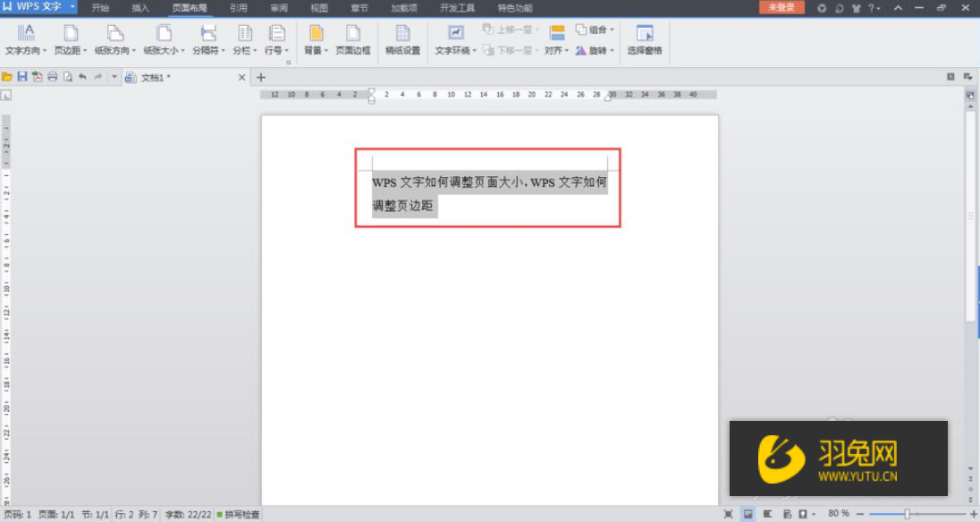The image size is (980, 522).
Task: Open the page setup dialog launcher
Action: click(x=289, y=63)
